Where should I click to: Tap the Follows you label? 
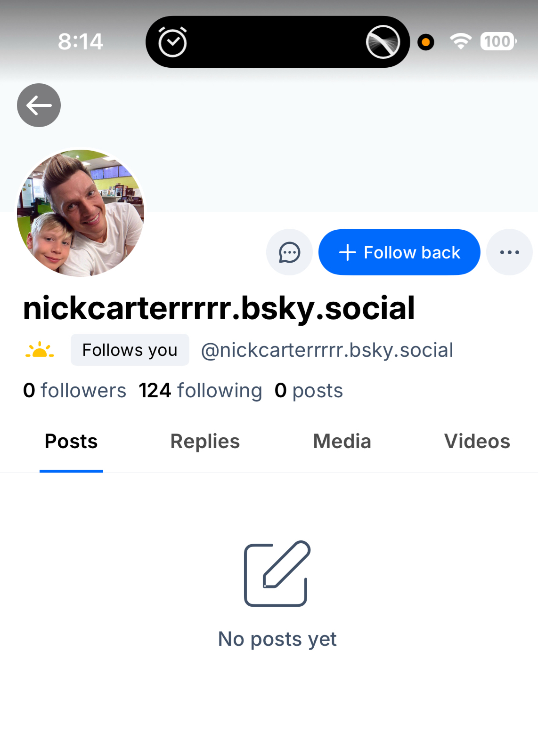pyautogui.click(x=130, y=350)
